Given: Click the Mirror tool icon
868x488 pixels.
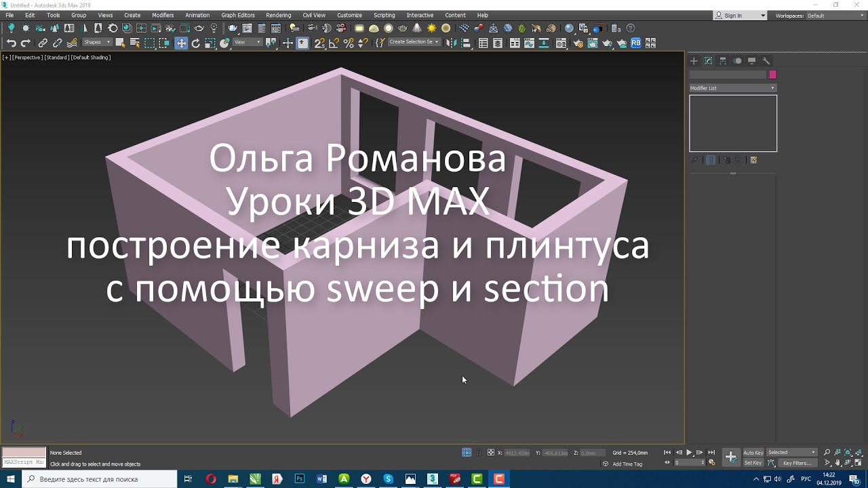Looking at the screenshot, I should click(x=451, y=43).
